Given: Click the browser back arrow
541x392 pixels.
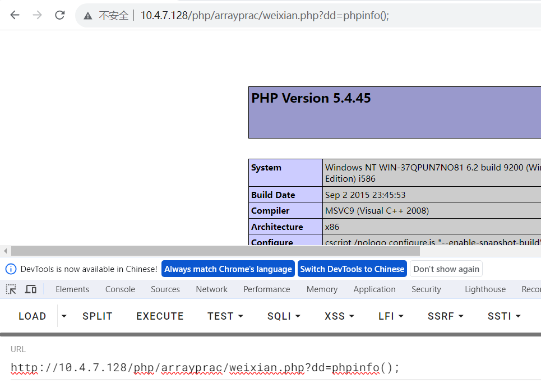Looking at the screenshot, I should point(15,15).
